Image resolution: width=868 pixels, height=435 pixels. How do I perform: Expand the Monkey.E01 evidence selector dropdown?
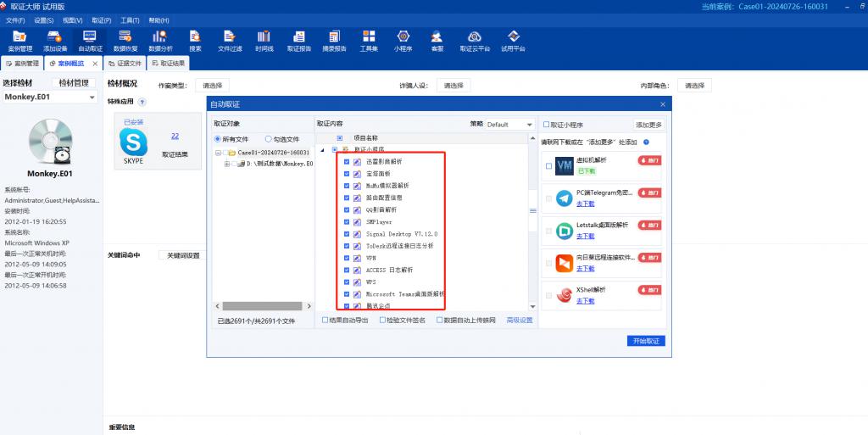[x=92, y=98]
